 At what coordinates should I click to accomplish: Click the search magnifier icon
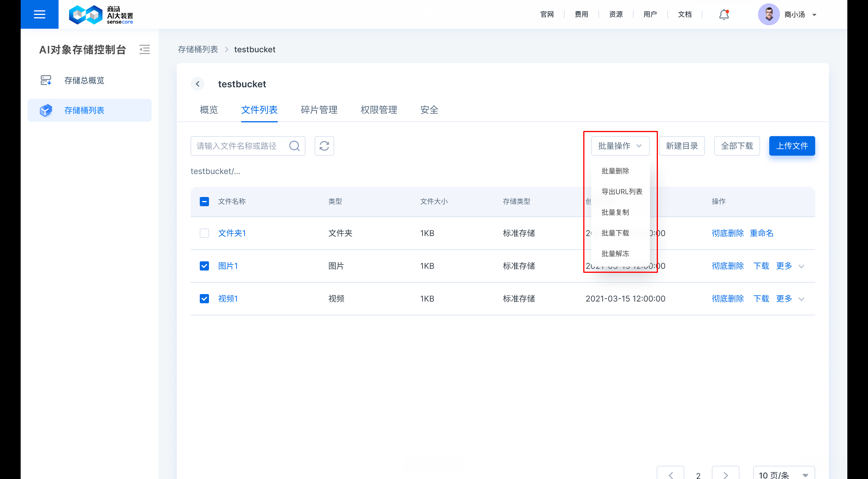point(294,146)
